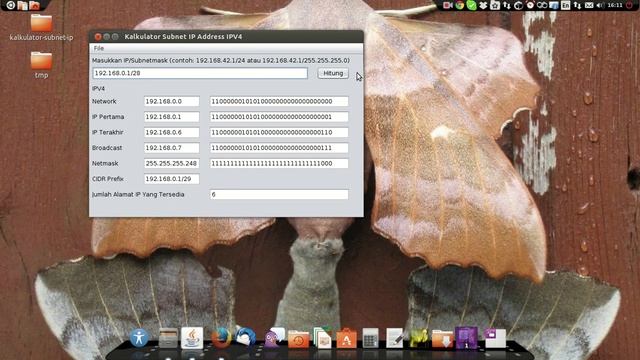Click the IP Terakhir field 192.168.0.6
Image resolution: width=640 pixels, height=360 pixels.
coord(171,132)
